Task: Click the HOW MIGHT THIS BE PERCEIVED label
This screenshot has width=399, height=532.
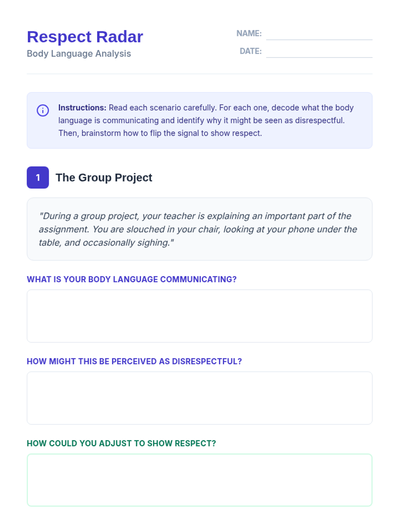Action: [134, 361]
